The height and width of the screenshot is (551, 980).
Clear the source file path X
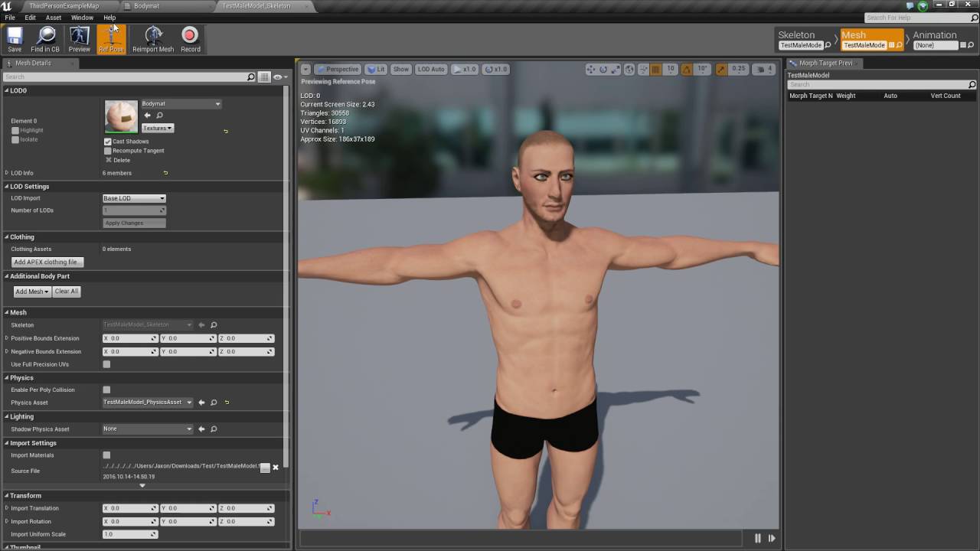tap(276, 468)
